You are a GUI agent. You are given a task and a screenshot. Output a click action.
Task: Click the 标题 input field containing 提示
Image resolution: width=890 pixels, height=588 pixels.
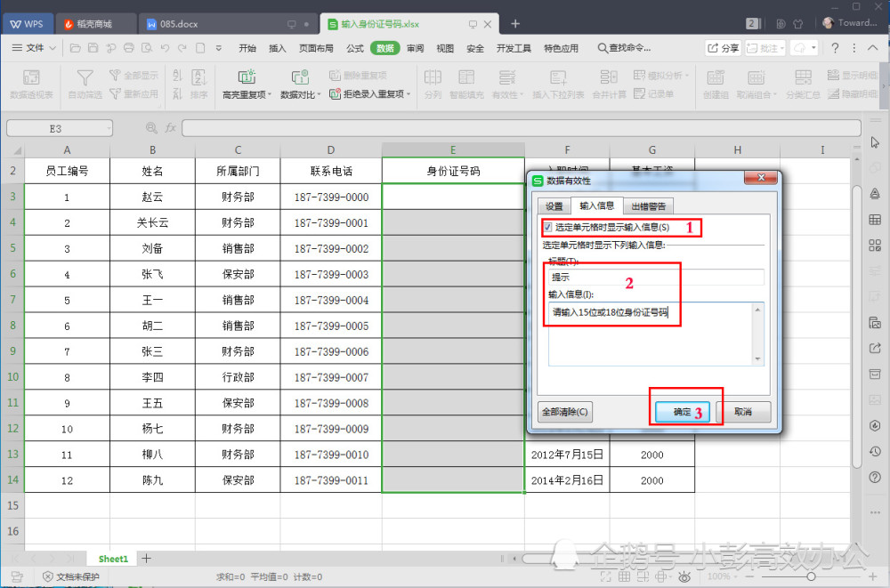pyautogui.click(x=656, y=277)
